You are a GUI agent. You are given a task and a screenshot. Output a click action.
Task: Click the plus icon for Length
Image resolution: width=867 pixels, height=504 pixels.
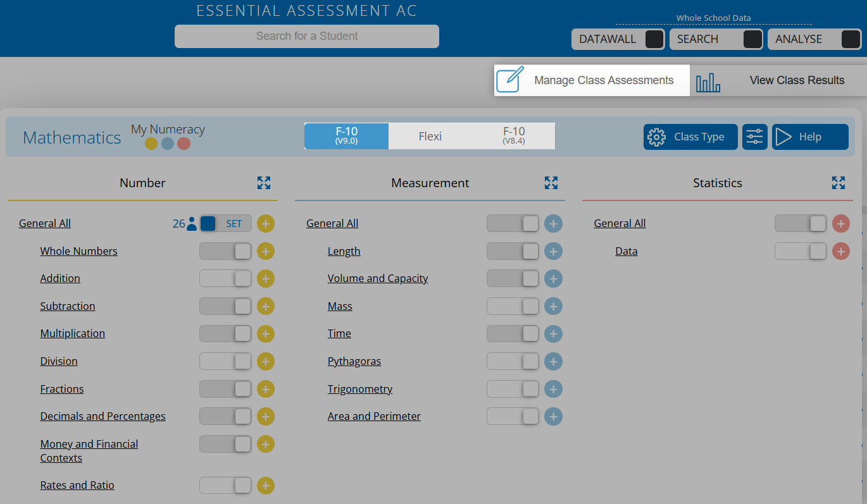coord(553,251)
